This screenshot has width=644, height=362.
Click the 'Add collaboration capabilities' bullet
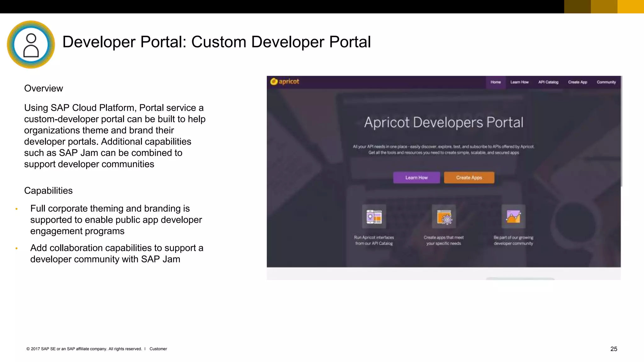117,253
